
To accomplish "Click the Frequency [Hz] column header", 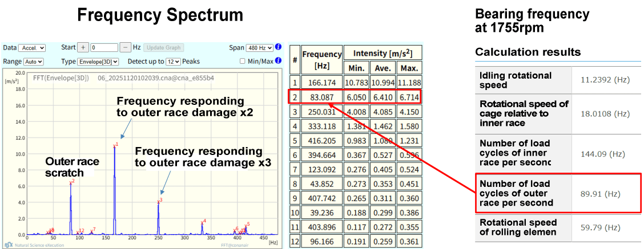I will point(321,59).
